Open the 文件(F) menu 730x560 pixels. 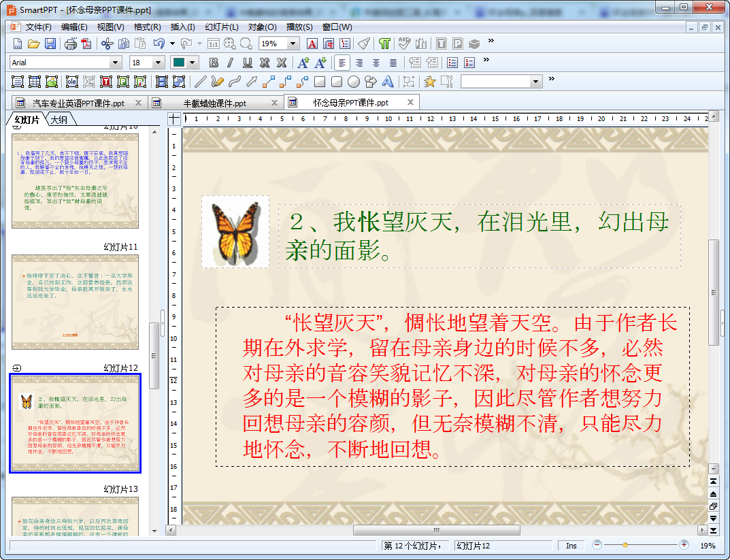tap(38, 27)
